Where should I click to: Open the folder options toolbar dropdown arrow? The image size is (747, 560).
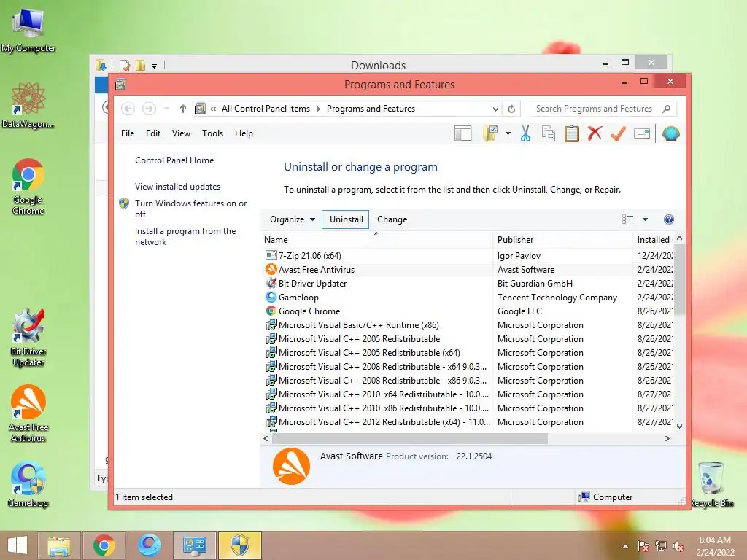(x=508, y=134)
